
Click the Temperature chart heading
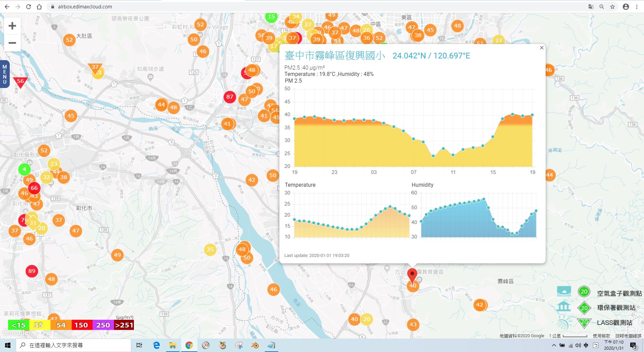coord(300,185)
